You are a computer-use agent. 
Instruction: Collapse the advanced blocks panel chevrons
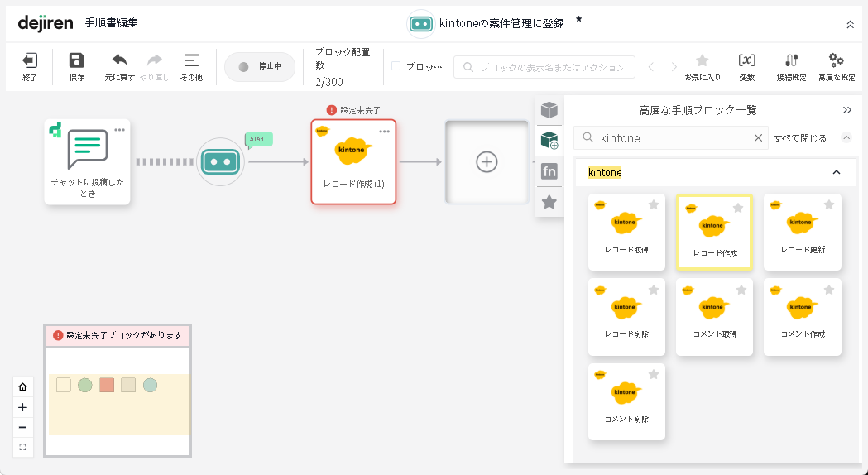[847, 110]
